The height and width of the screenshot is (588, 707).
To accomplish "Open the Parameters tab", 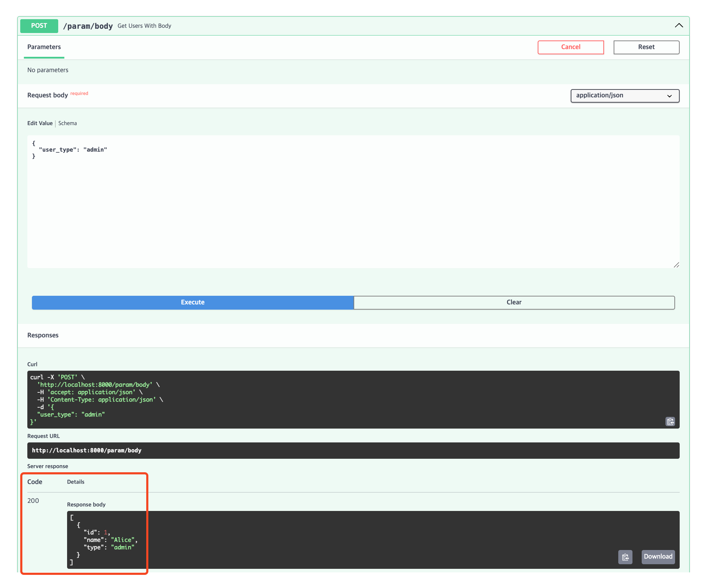I will [44, 47].
